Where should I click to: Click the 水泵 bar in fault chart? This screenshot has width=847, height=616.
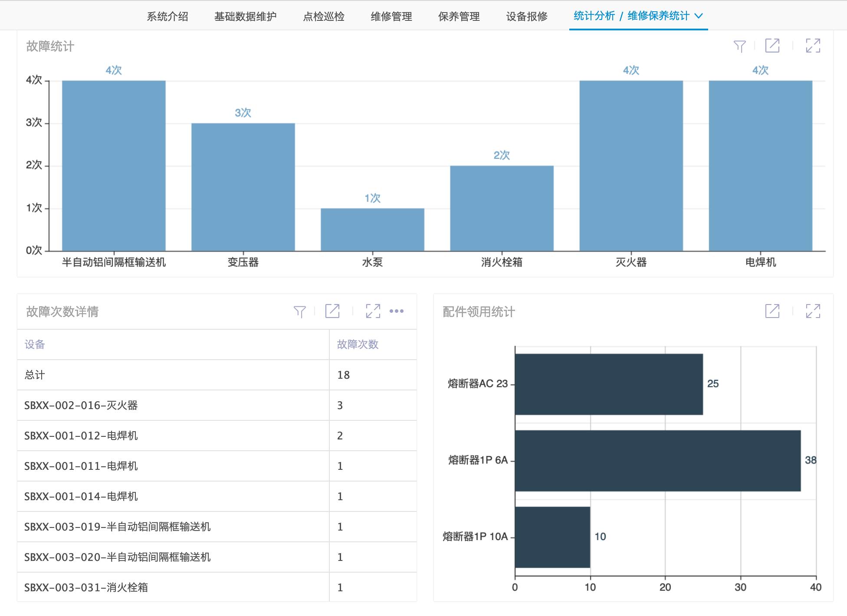pyautogui.click(x=372, y=230)
